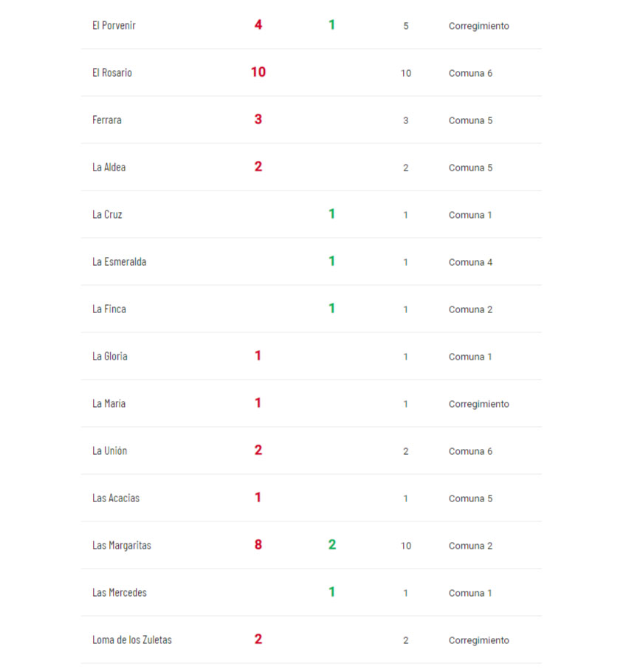Select the La Esmeralda neighborhood name
Screen dimensions: 620x672
pos(119,262)
